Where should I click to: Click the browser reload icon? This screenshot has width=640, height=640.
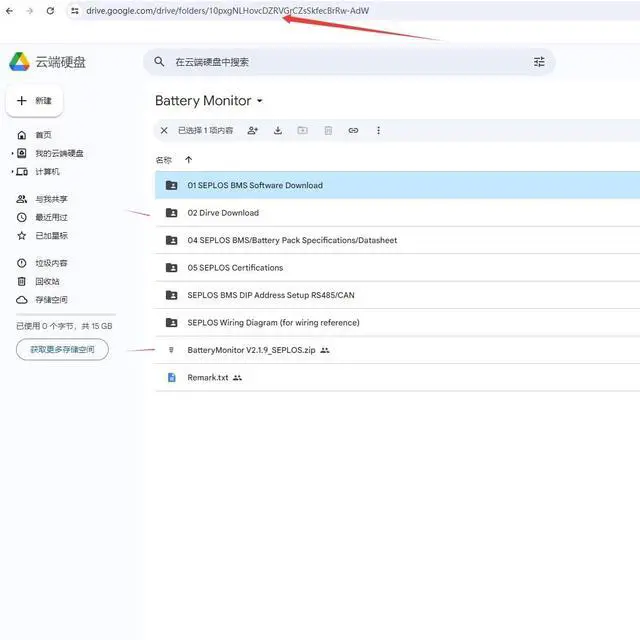(48, 10)
